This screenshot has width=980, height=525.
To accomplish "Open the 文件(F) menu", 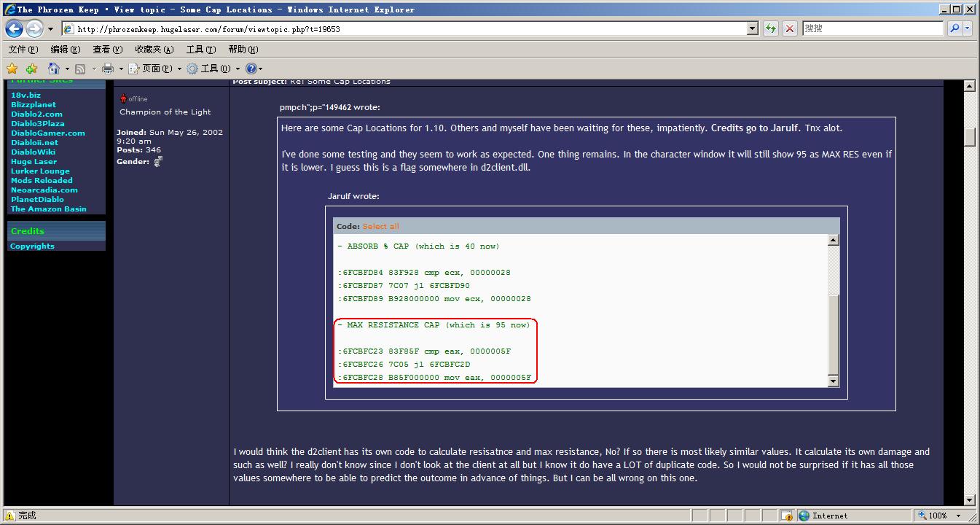I will (23, 50).
